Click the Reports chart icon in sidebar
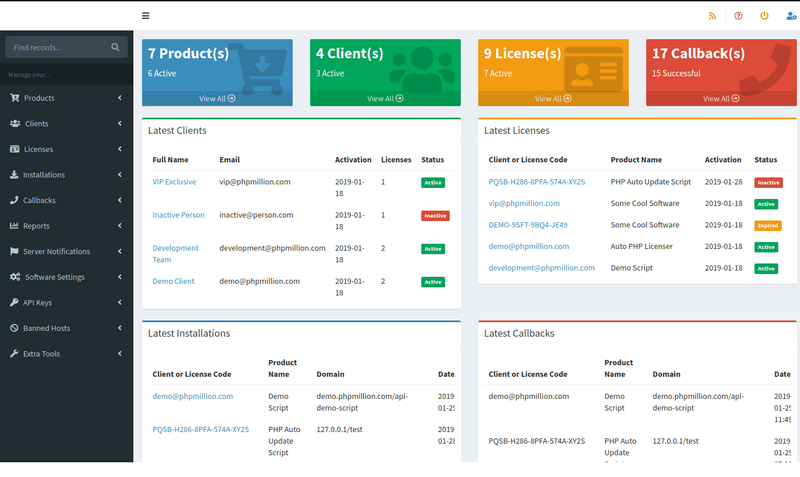The width and height of the screenshot is (800, 477). tap(14, 225)
